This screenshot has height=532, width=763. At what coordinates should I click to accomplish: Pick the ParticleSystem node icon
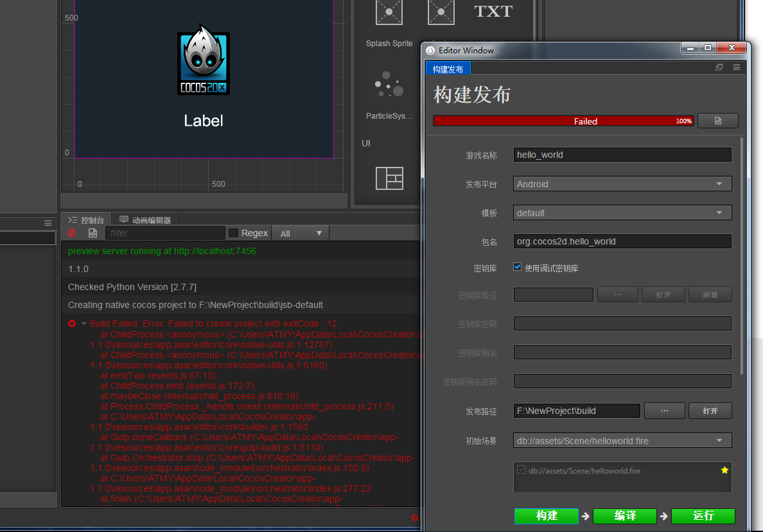389,85
